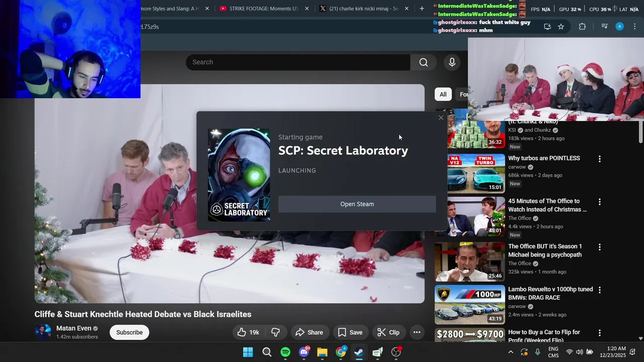The width and height of the screenshot is (644, 362).
Task: Click the YouTube search magnifier button
Action: (424, 62)
